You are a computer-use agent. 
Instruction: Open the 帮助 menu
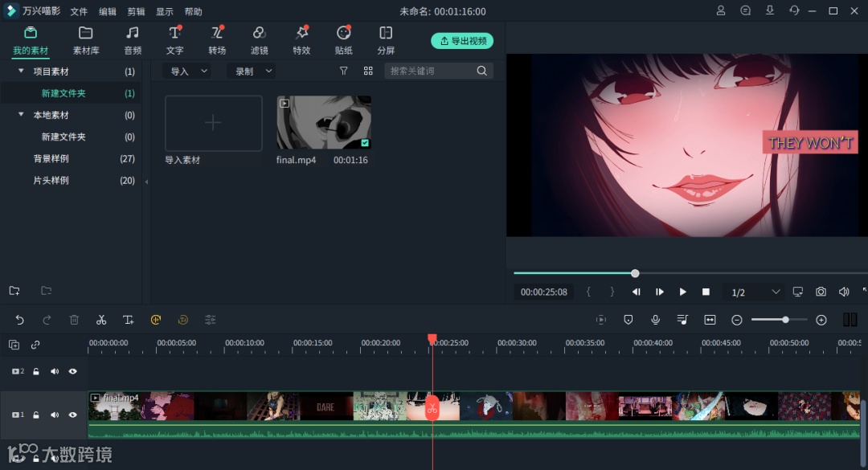[193, 11]
